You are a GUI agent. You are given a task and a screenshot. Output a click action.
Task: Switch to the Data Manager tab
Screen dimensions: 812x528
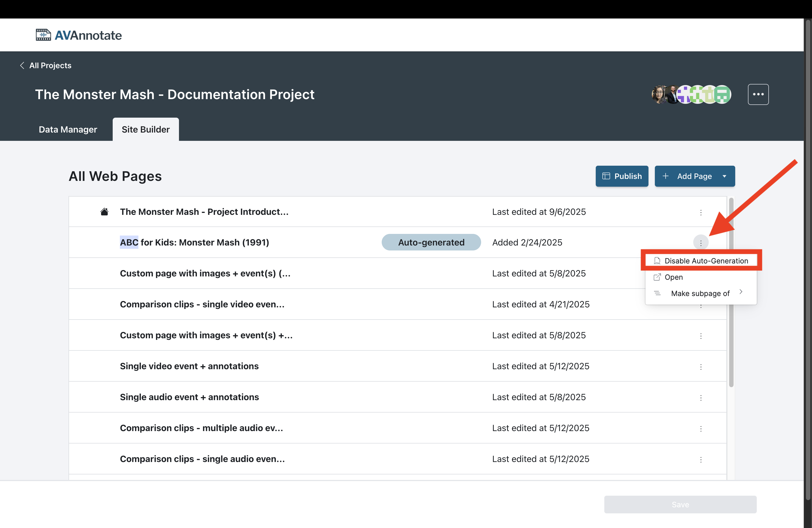68,130
